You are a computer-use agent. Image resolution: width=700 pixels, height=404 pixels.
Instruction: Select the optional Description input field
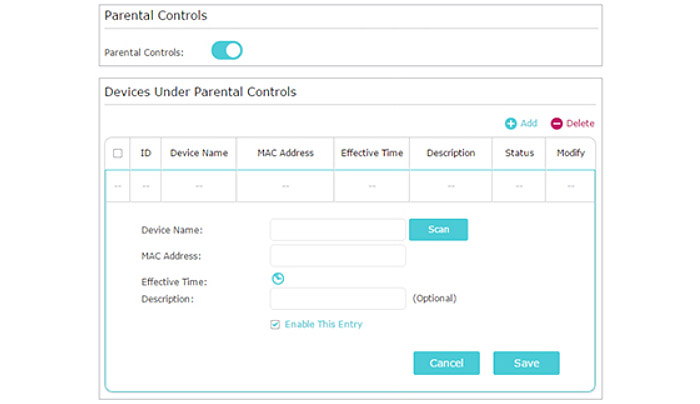(x=338, y=299)
